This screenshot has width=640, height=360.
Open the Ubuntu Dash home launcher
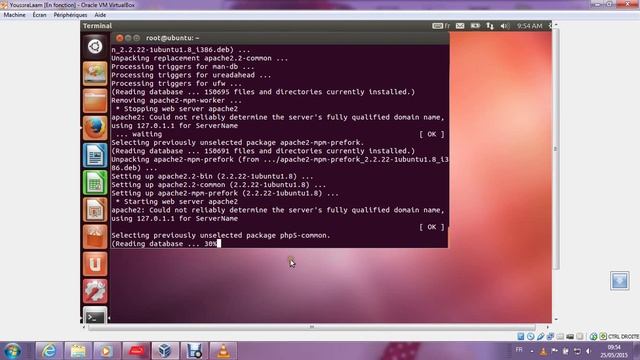[95, 47]
